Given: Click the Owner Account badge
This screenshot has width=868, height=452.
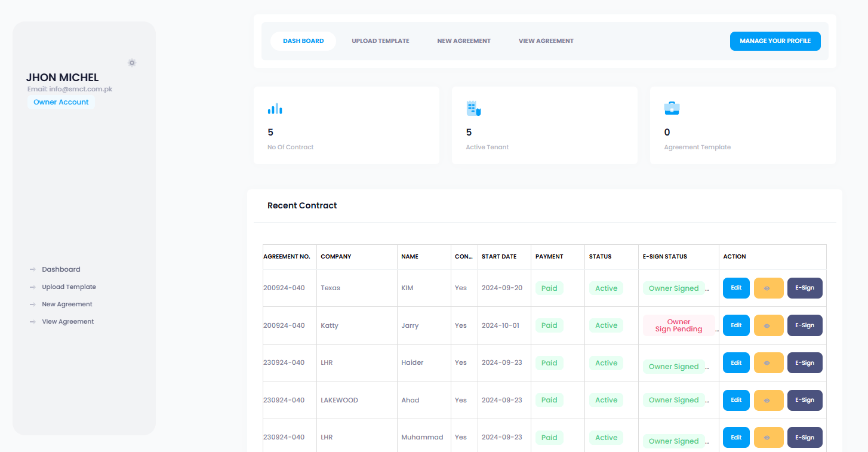Looking at the screenshot, I should [61, 102].
